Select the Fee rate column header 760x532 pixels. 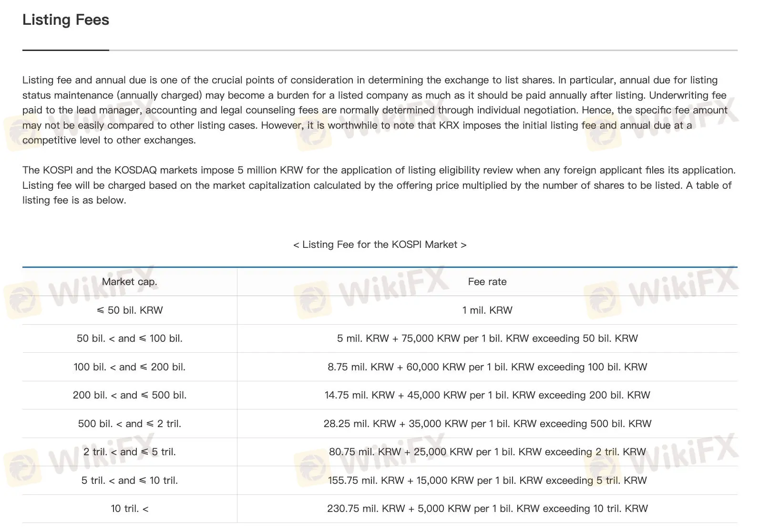[x=487, y=282]
